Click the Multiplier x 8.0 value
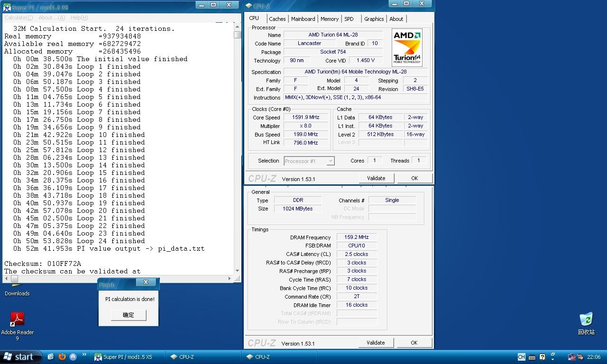 (306, 126)
